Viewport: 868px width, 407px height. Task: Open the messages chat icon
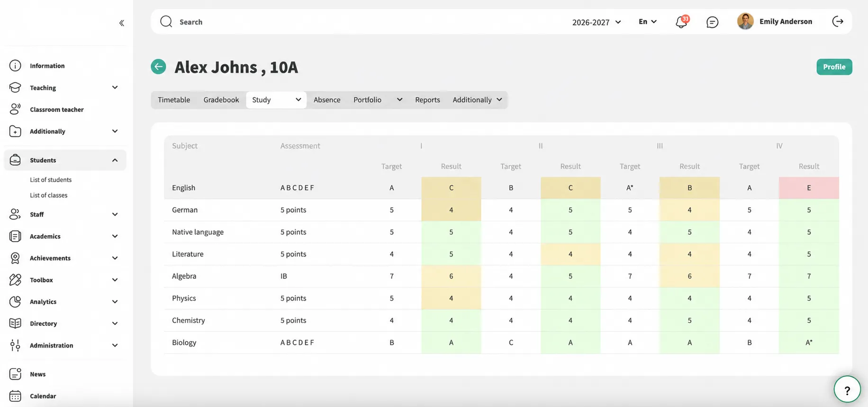click(x=712, y=22)
